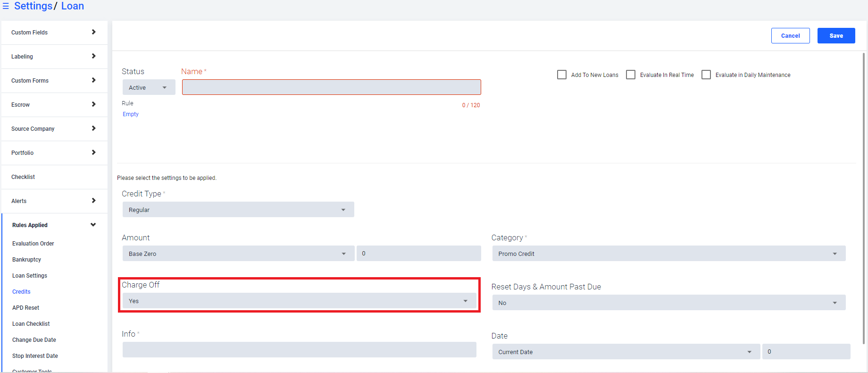Viewport: 868px width, 373px height.
Task: Open the Status Active dropdown
Action: (x=149, y=87)
